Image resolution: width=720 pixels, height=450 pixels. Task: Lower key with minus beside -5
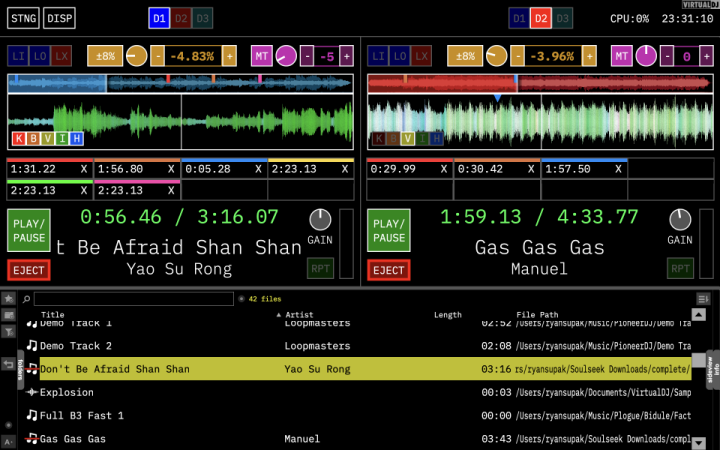307,56
